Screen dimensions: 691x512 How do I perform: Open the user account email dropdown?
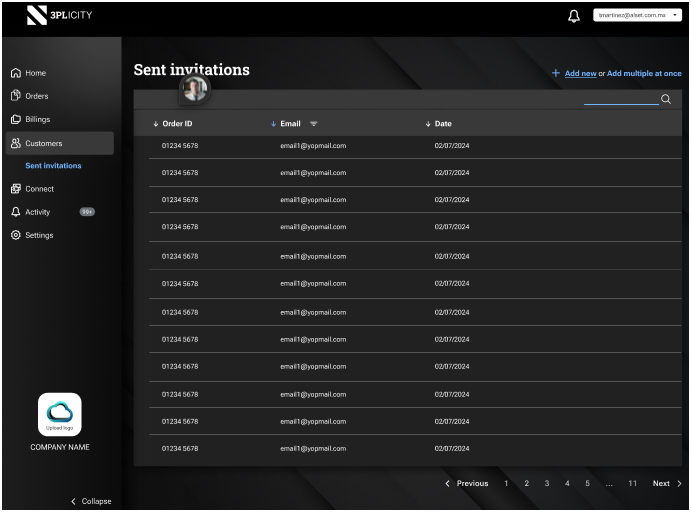click(637, 15)
